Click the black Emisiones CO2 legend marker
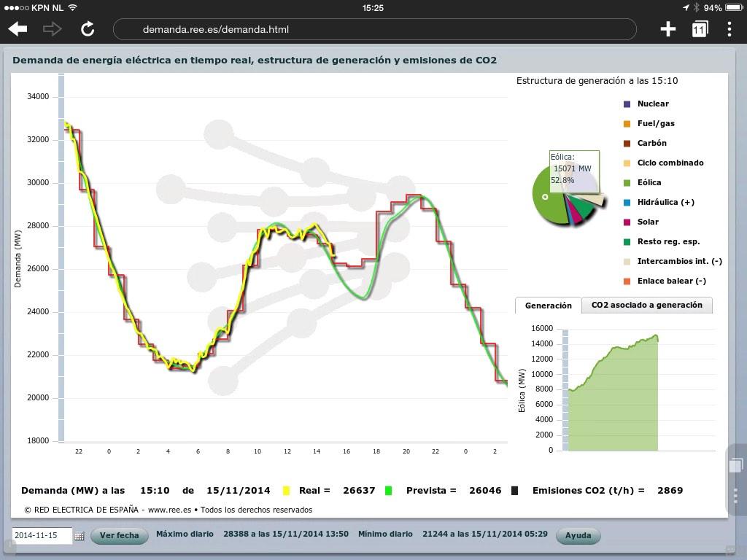This screenshot has height=560, width=747. pyautogui.click(x=514, y=491)
